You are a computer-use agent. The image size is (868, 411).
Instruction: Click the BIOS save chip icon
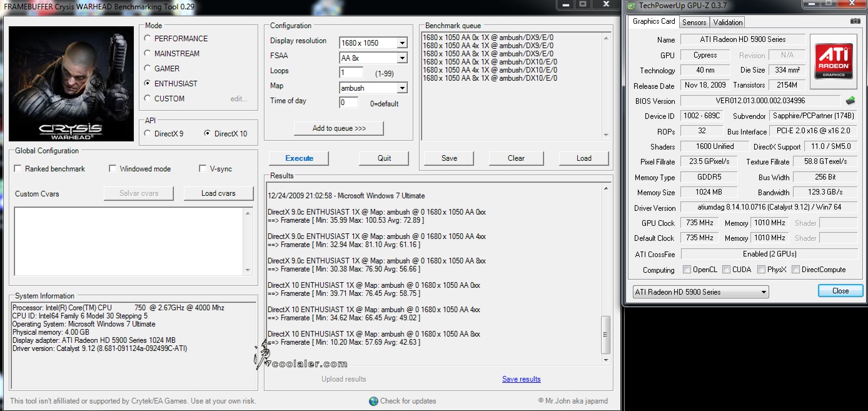pos(850,100)
